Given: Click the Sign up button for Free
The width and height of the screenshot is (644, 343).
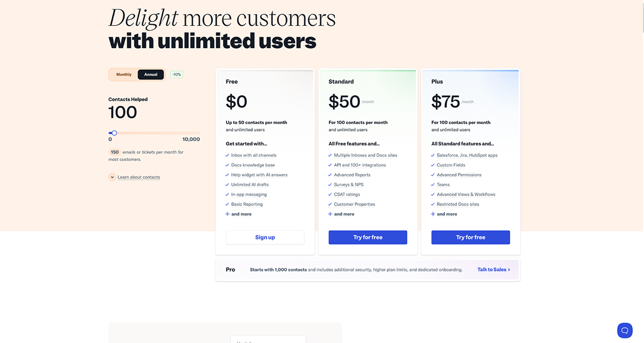Looking at the screenshot, I should pos(265,237).
